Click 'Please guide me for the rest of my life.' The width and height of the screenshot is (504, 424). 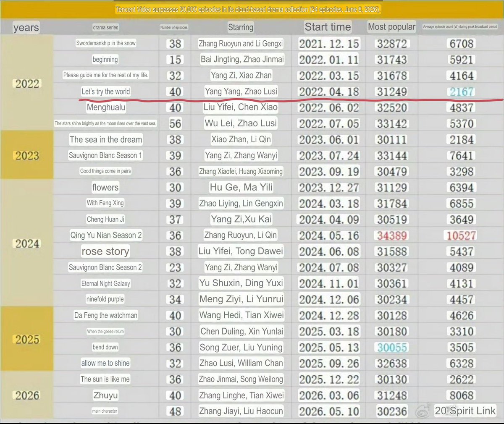[106, 75]
